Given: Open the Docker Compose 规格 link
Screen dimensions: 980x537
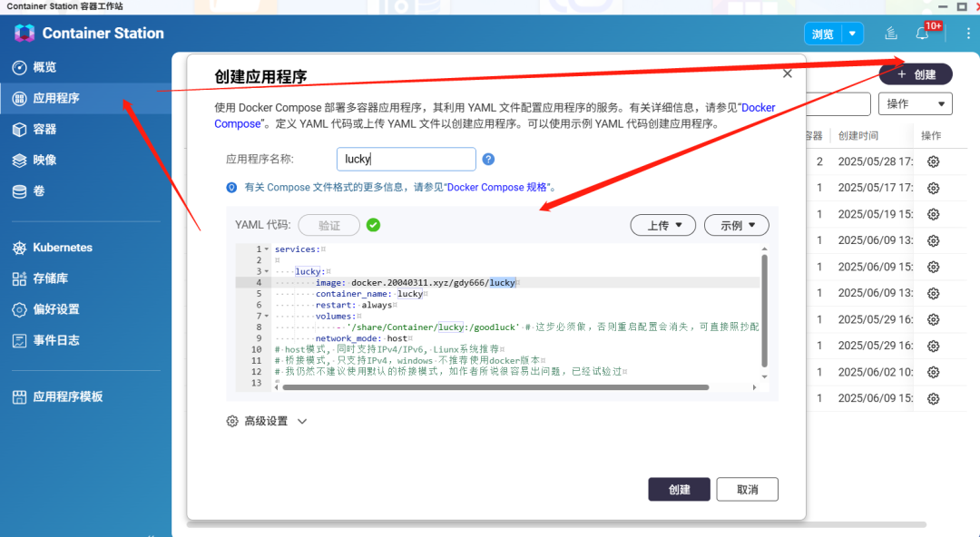Looking at the screenshot, I should pos(496,187).
